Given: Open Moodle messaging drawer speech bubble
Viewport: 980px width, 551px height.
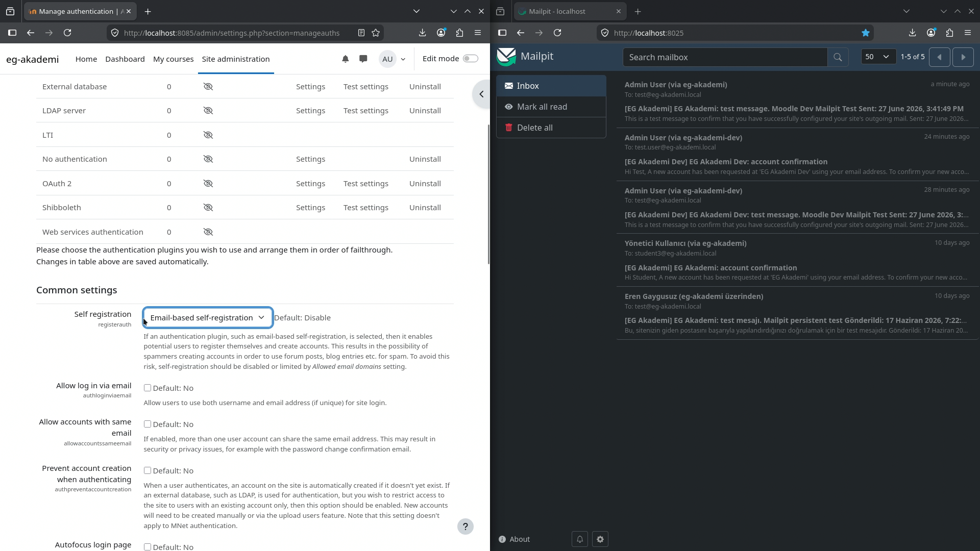Looking at the screenshot, I should 363,59.
